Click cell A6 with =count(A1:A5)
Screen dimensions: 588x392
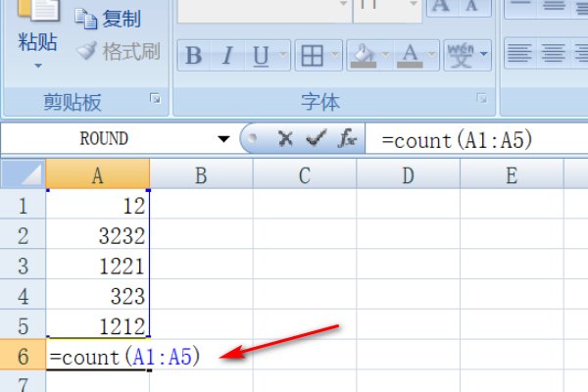98,355
